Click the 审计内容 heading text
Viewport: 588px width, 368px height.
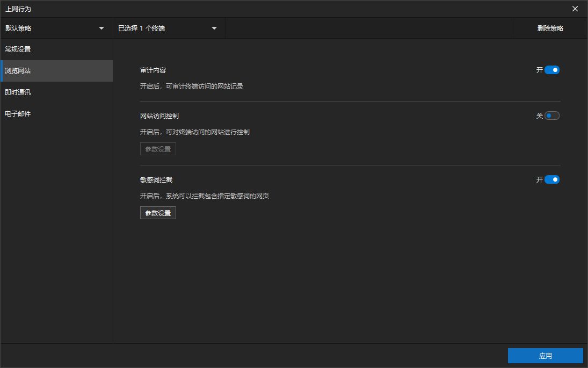[153, 70]
